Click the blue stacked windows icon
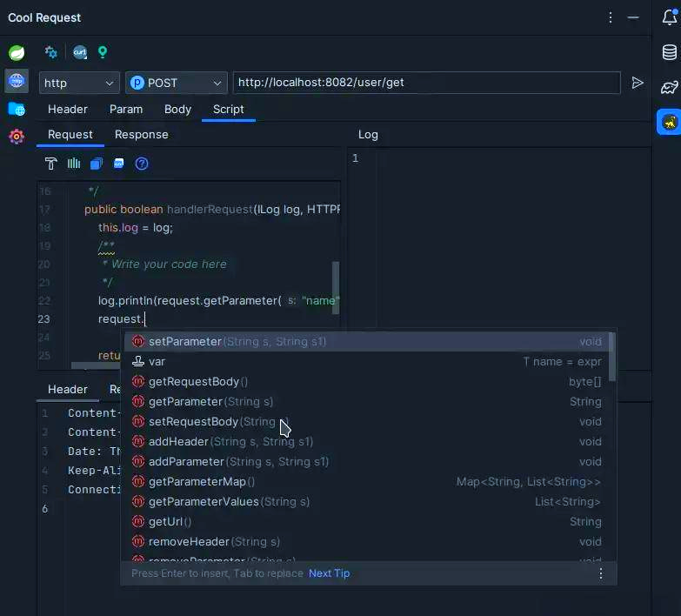 [97, 164]
